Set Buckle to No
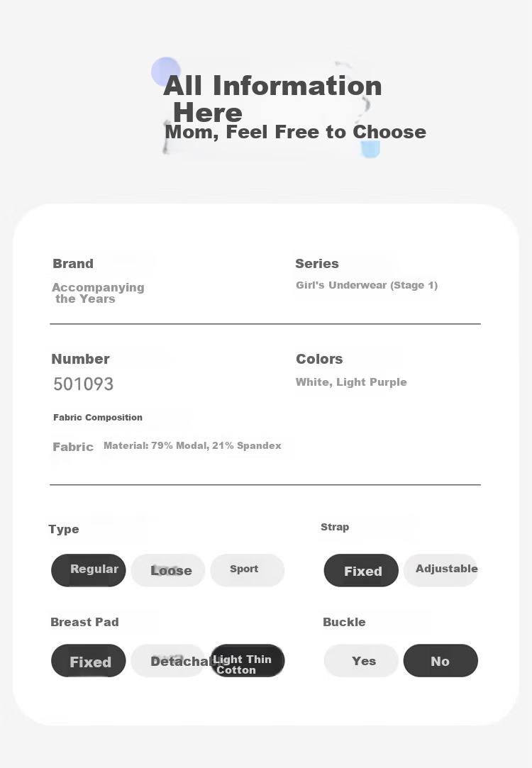Viewport: 532px width, 768px height. [x=440, y=661]
